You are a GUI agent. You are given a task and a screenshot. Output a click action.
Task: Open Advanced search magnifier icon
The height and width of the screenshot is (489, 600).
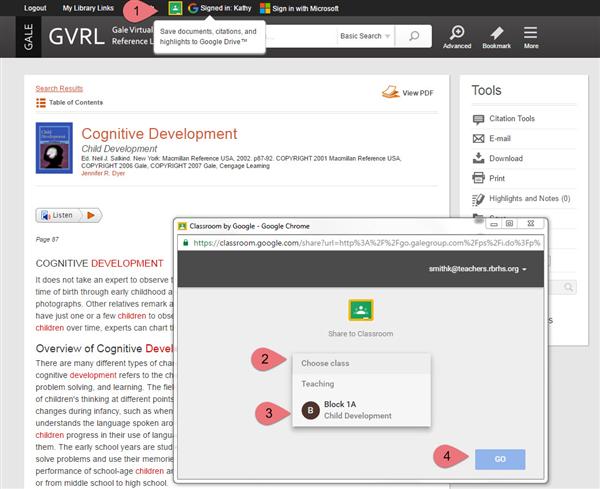(457, 33)
